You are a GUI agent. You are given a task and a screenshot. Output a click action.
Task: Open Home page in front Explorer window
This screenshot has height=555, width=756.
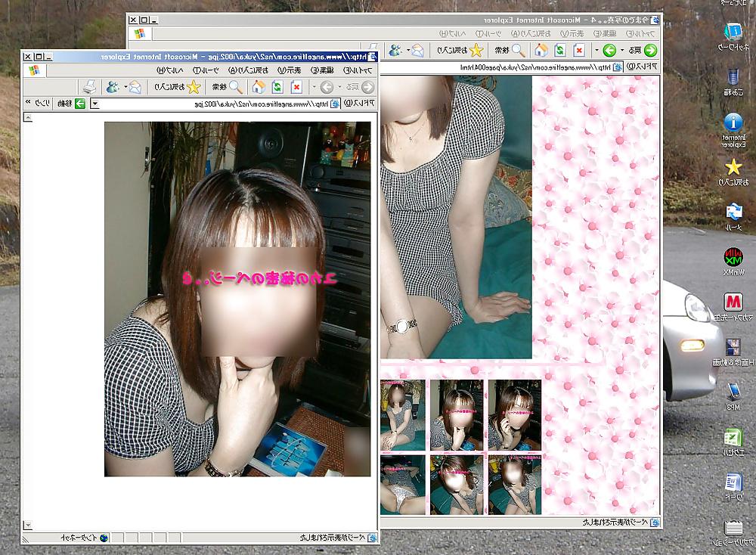click(259, 87)
